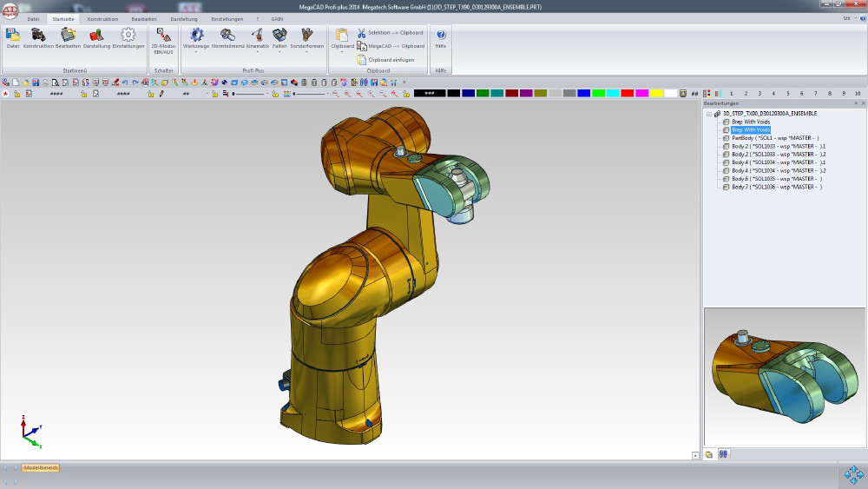Collapse the 3D_STEP_TX90 ENSEMBLE tree node
The width and height of the screenshot is (868, 489).
point(708,113)
